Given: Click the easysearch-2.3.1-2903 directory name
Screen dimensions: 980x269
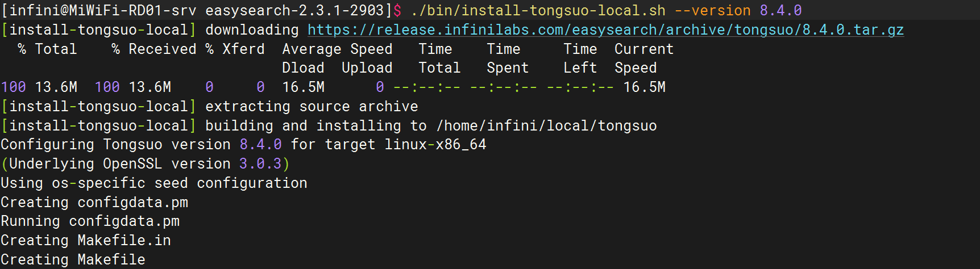Looking at the screenshot, I should (294, 10).
